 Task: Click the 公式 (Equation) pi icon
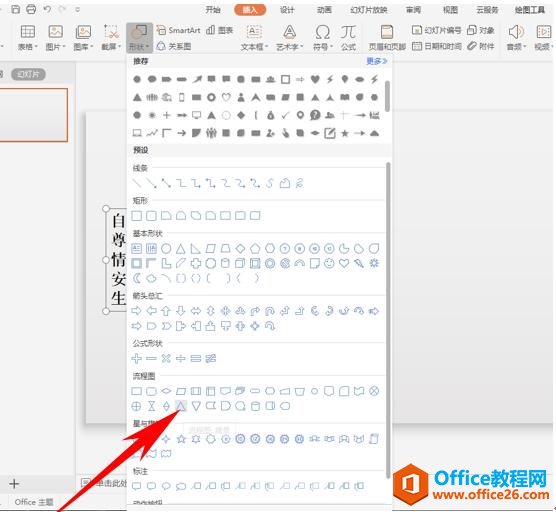(x=348, y=33)
